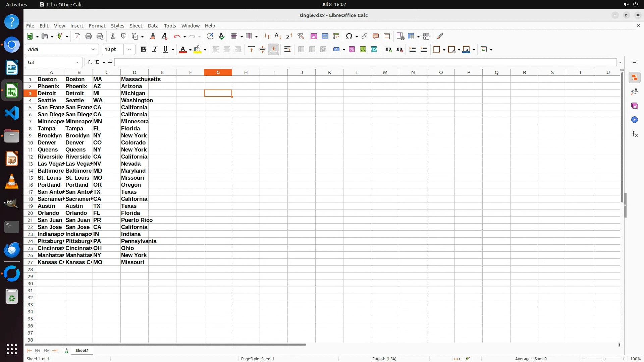The image size is (644, 362).
Task: Expand the font name dropdown
Action: tap(93, 50)
